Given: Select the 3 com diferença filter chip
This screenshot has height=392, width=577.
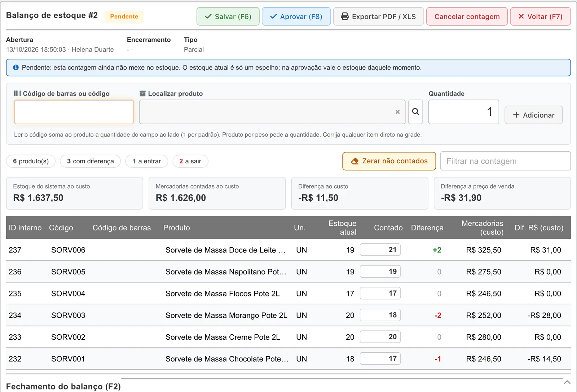Looking at the screenshot, I should (x=91, y=161).
